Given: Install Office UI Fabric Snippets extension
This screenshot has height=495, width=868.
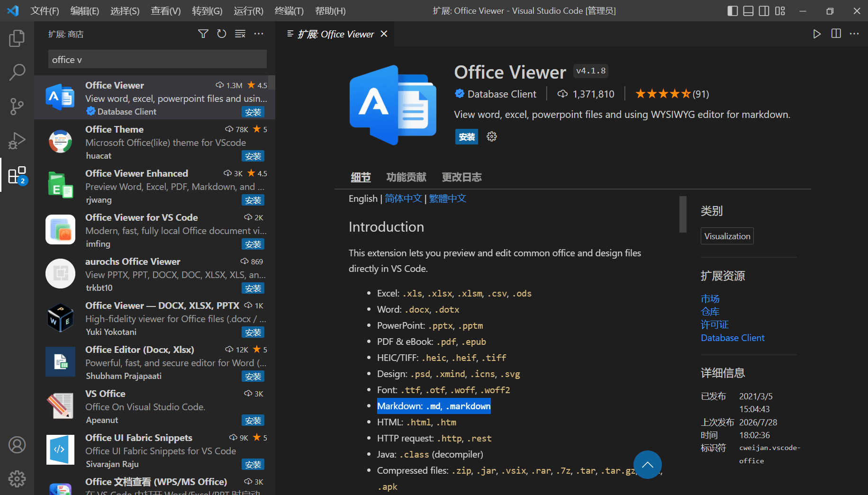Looking at the screenshot, I should pyautogui.click(x=253, y=465).
